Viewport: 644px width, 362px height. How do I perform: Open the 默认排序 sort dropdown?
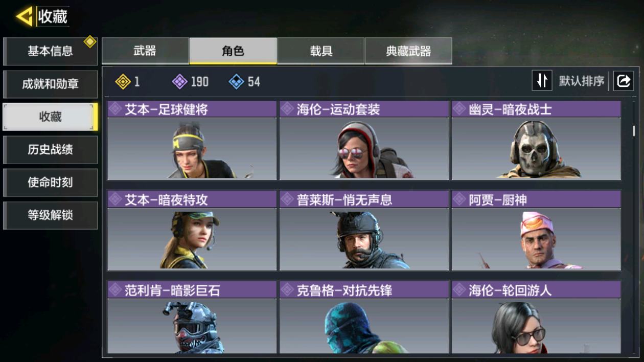pos(581,81)
